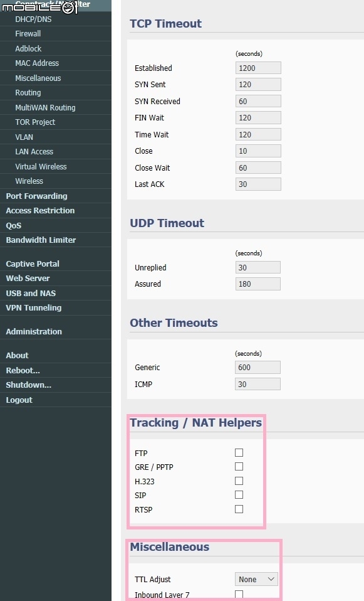Toggle the Inbound Layer 7 checkbox
Image resolution: width=364 pixels, height=601 pixels.
click(x=239, y=595)
